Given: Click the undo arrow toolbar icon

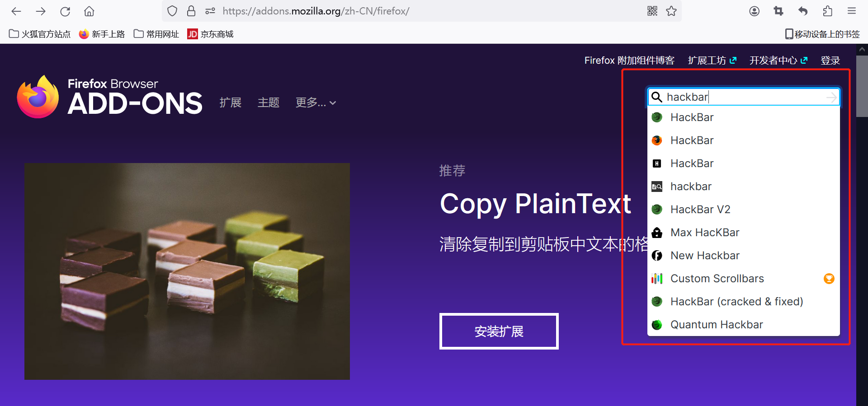Looking at the screenshot, I should [803, 11].
